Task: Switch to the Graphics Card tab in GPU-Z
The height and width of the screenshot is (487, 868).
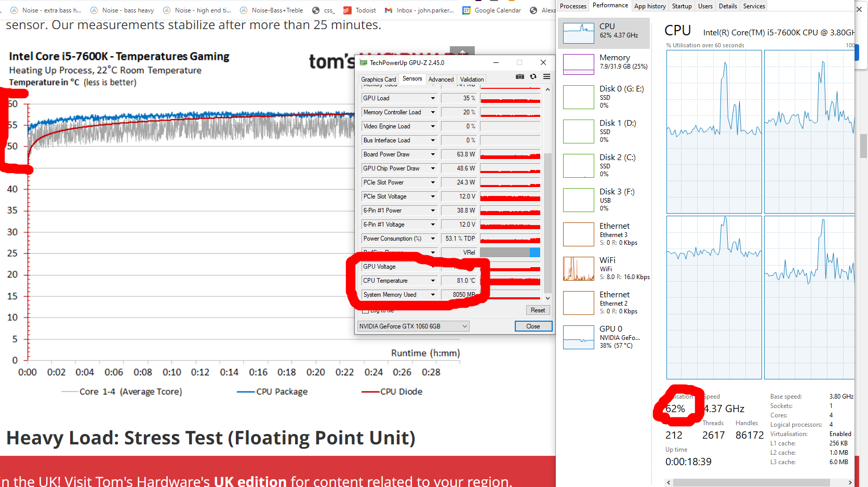Action: click(x=378, y=80)
